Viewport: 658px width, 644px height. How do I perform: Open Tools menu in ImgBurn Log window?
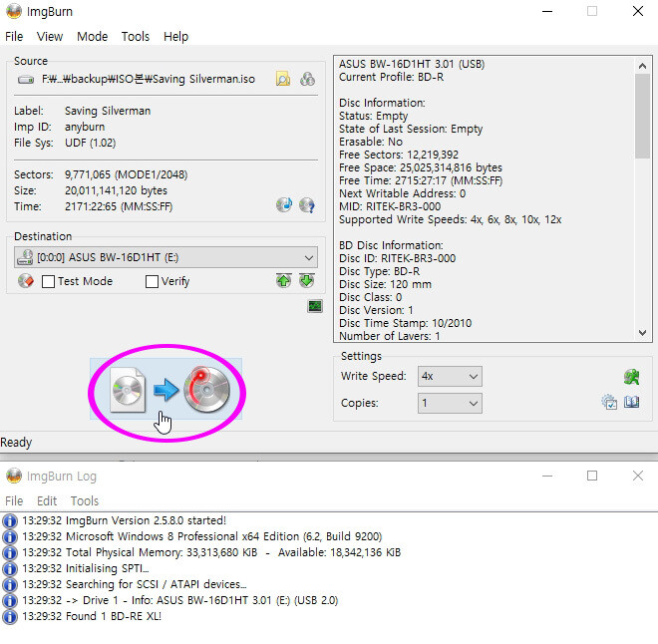pyautogui.click(x=85, y=500)
